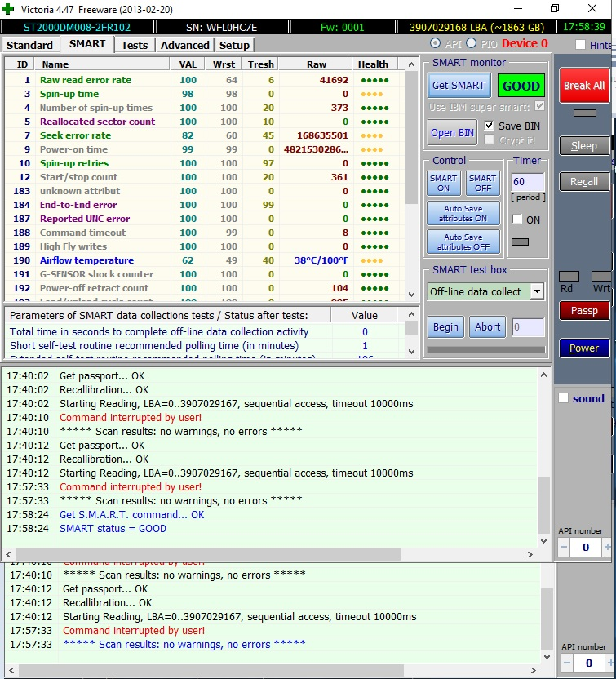The image size is (616, 679).
Task: Go to the Advanced tab
Action: click(x=185, y=45)
